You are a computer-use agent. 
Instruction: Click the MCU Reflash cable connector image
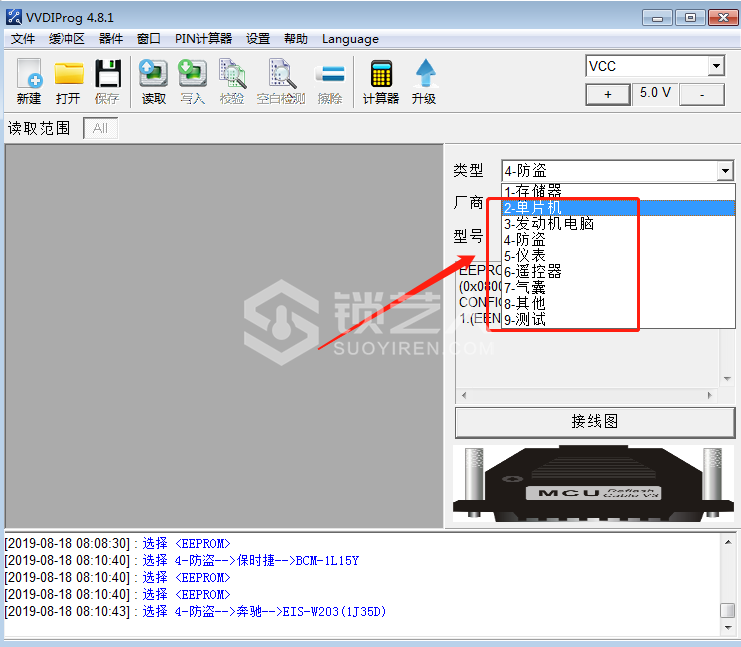[x=594, y=484]
